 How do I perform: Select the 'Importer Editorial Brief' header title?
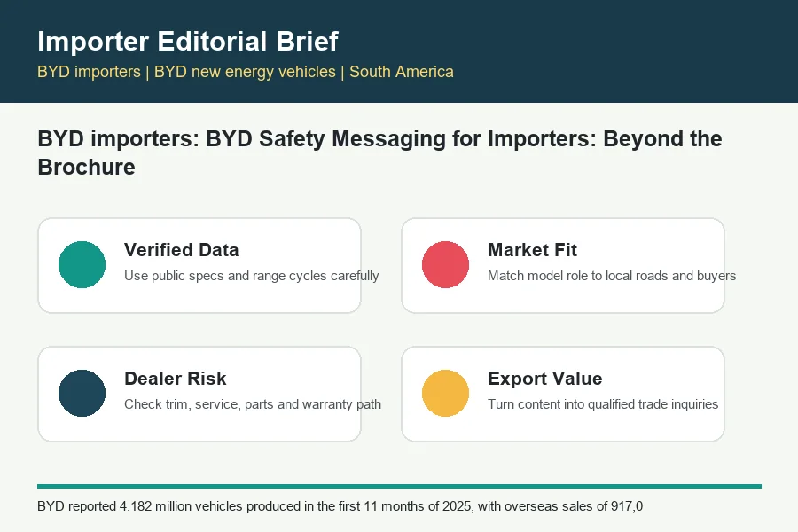[188, 42]
